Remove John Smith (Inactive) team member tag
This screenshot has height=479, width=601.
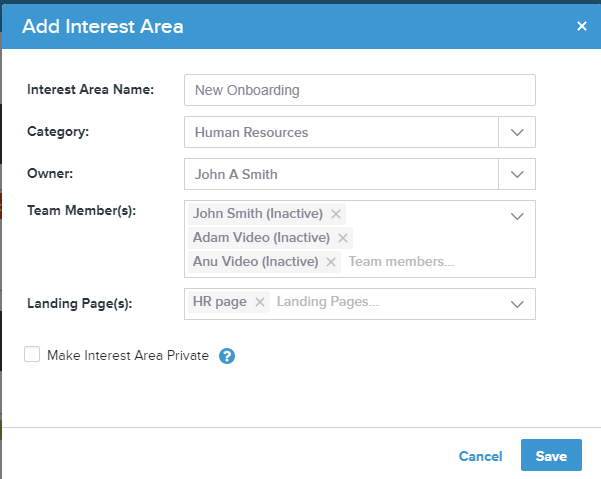point(336,214)
